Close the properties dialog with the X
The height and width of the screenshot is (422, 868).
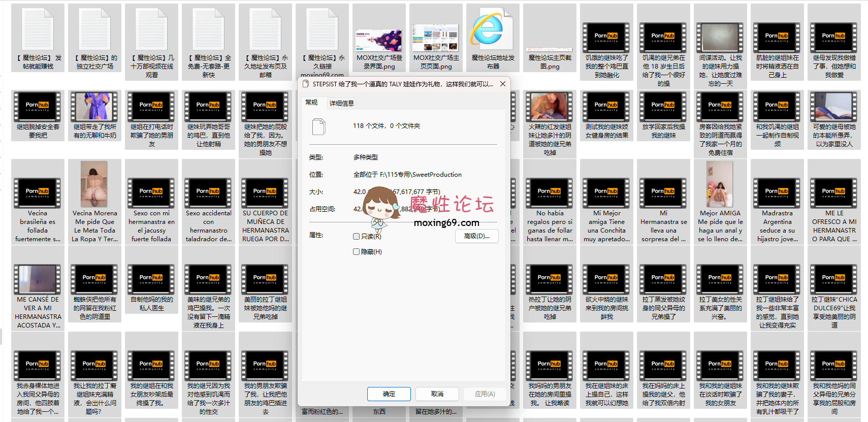coord(502,84)
